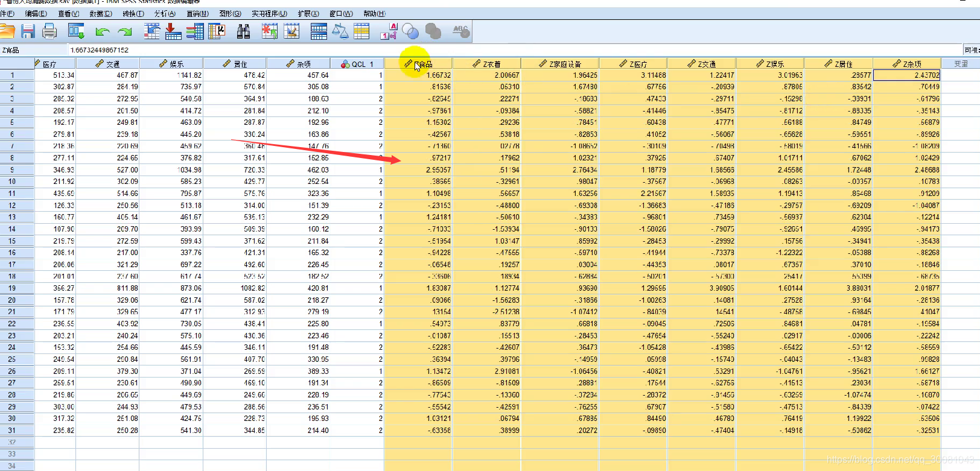
Task: Click cell value -2.51238 in Z衣着
Action: (x=486, y=312)
